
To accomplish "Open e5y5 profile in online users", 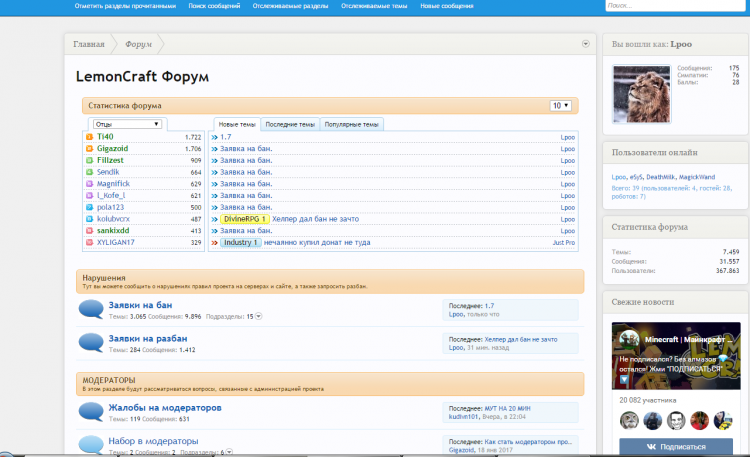I will pos(636,177).
